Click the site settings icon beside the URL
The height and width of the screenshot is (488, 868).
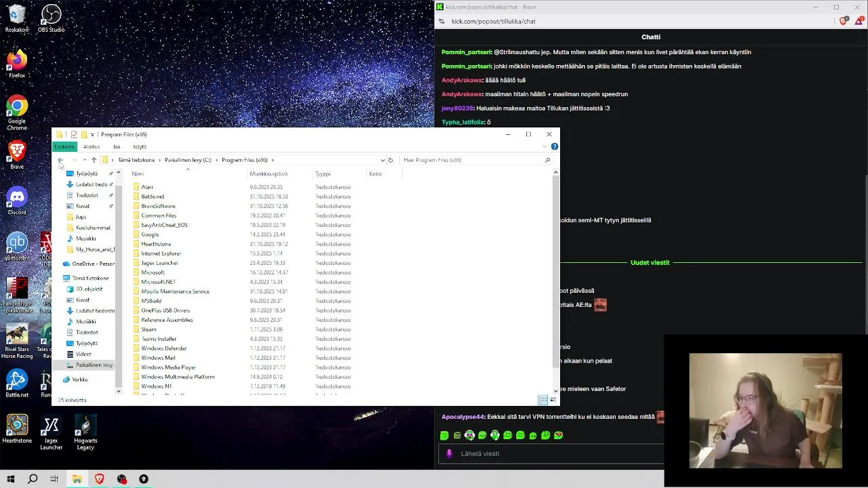tap(441, 21)
